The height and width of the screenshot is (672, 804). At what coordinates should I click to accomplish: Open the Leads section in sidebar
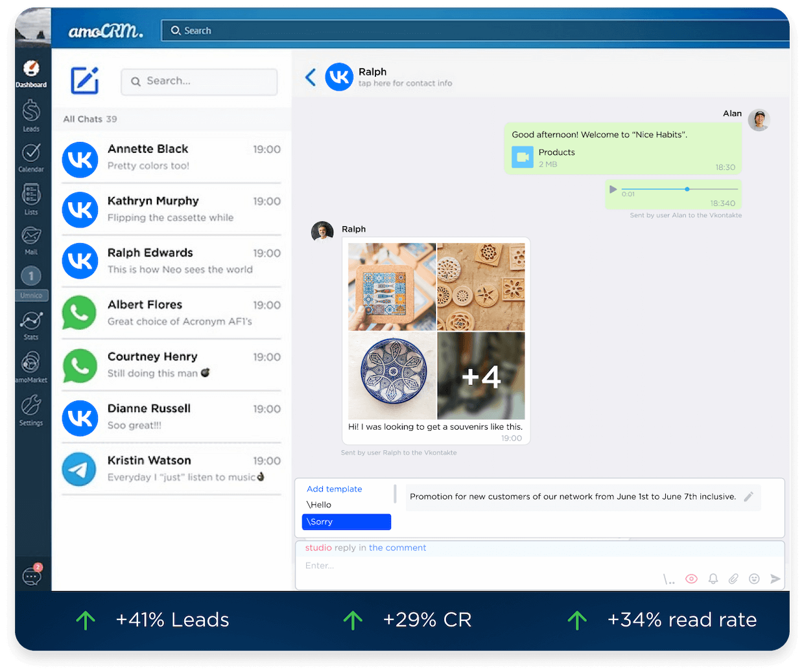(x=31, y=115)
